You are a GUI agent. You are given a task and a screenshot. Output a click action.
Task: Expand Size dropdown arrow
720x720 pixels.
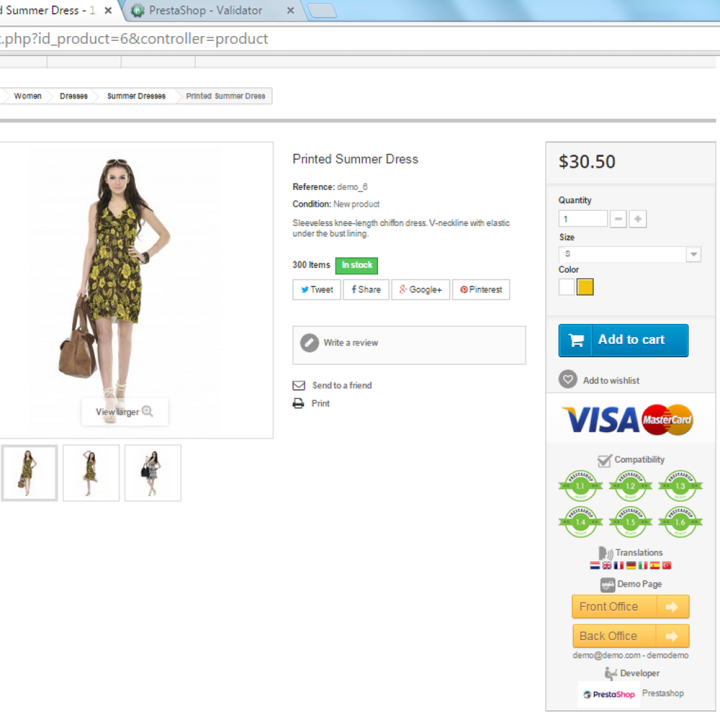pyautogui.click(x=693, y=254)
